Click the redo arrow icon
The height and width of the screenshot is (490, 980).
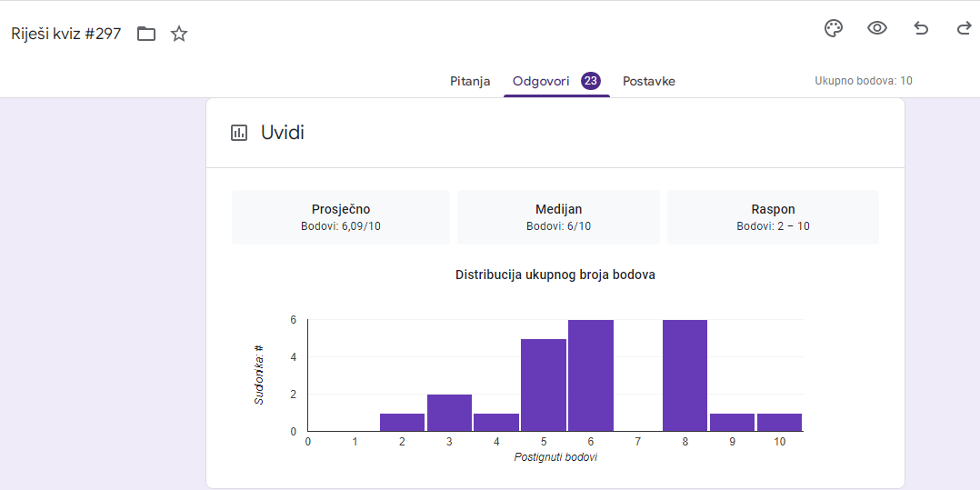(964, 28)
